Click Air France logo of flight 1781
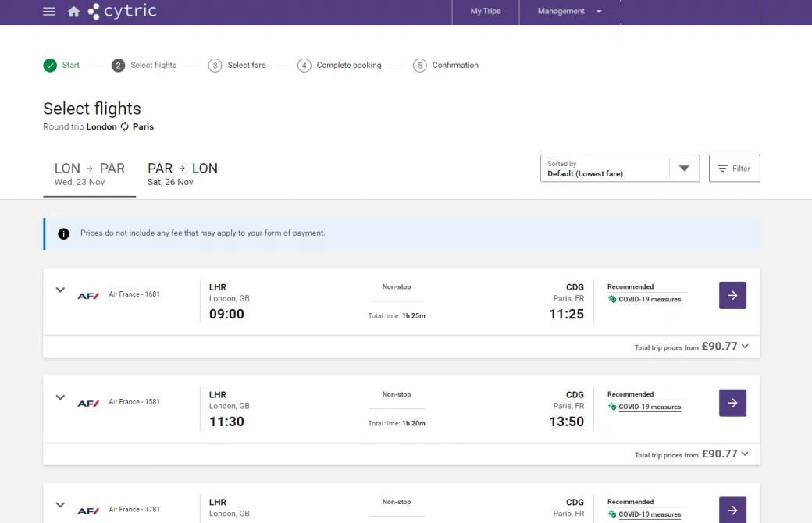Image resolution: width=812 pixels, height=523 pixels. coord(88,511)
